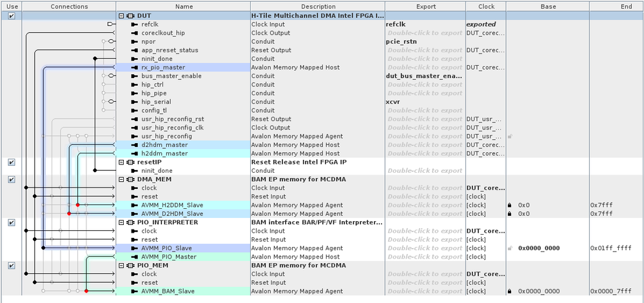This screenshot has width=644, height=303.
Task: Click the interface icon beside AVMM_PIO_Slave
Action: [135, 248]
